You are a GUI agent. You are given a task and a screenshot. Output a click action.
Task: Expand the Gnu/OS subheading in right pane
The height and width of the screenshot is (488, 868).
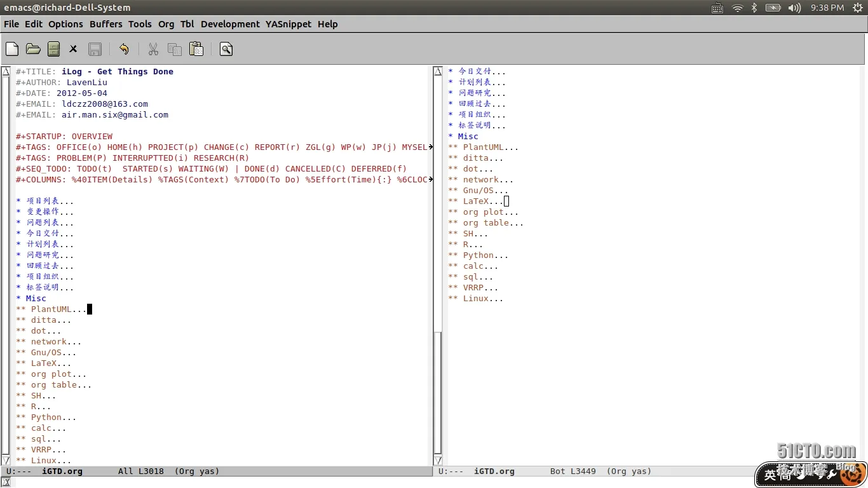(x=478, y=191)
